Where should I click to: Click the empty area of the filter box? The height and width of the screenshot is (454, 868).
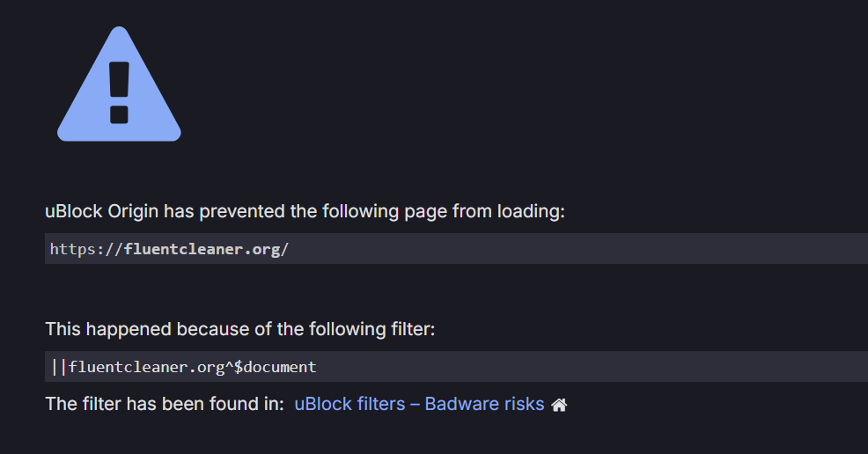(x=592, y=367)
